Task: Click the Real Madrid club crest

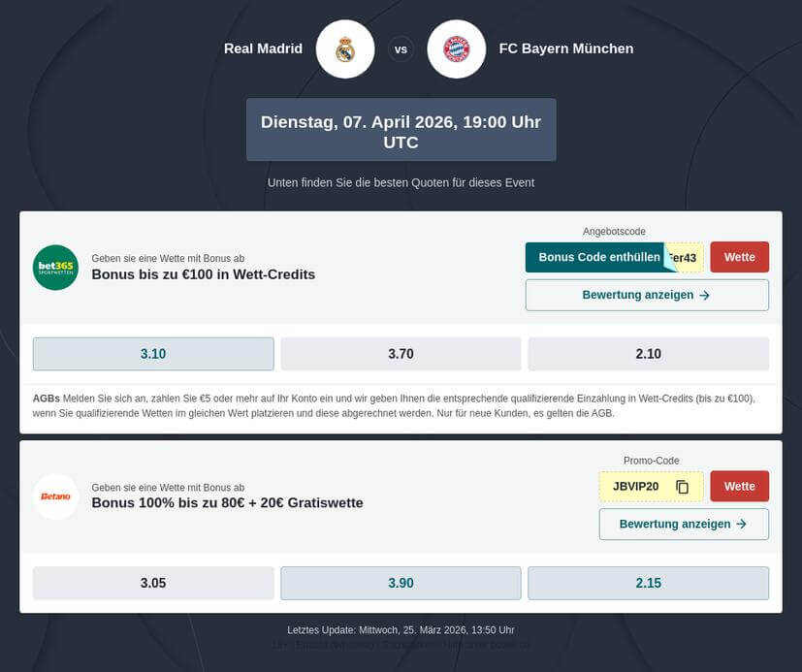Action: tap(345, 48)
